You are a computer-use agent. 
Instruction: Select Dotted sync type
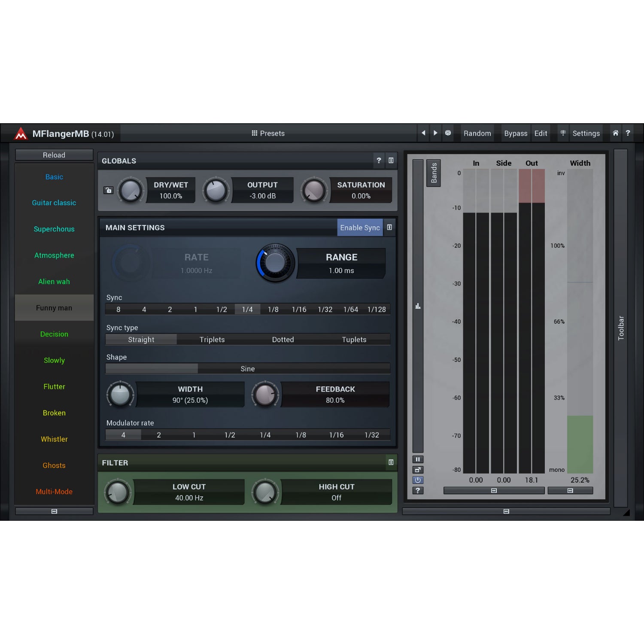tap(283, 340)
